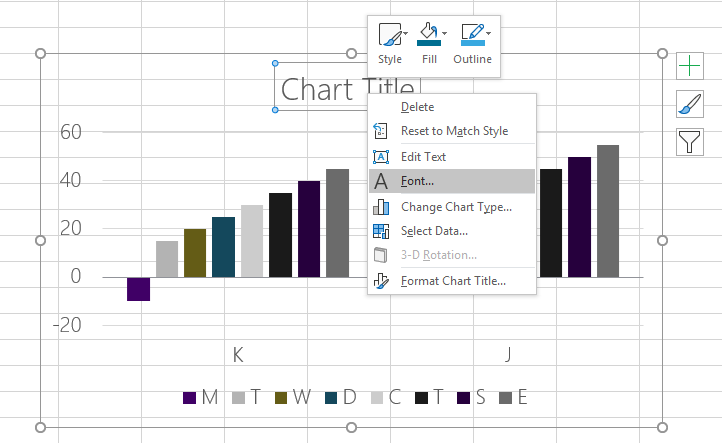Click the tallest gray bar in group J
Image resolution: width=722 pixels, height=443 pixels.
coord(608,211)
